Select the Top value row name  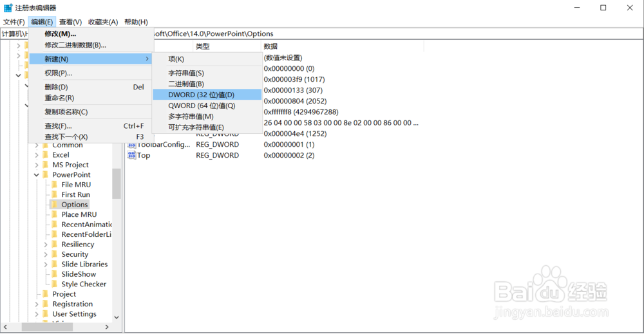144,155
